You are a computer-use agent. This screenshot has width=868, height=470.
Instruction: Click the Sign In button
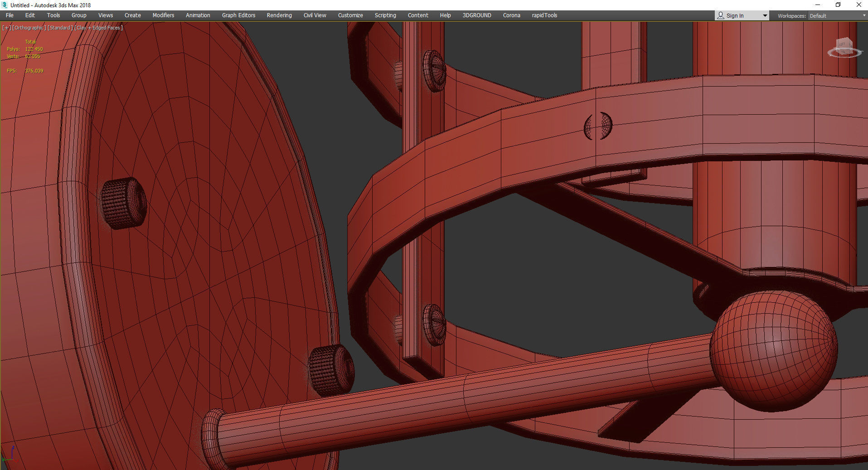tap(735, 16)
